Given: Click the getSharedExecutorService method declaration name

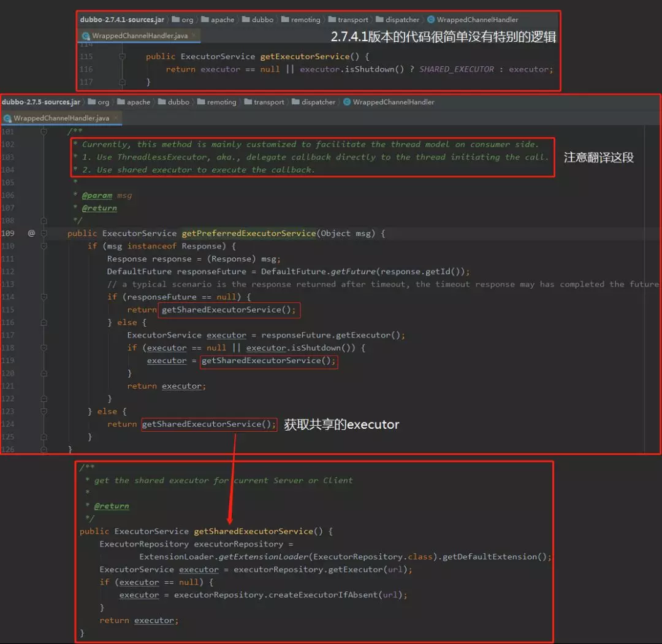Looking at the screenshot, I should point(253,531).
